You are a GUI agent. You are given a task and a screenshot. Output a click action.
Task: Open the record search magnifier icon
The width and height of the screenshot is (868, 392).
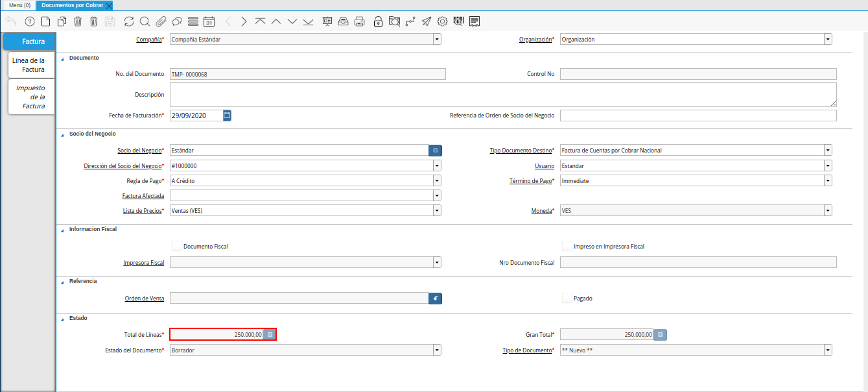145,21
